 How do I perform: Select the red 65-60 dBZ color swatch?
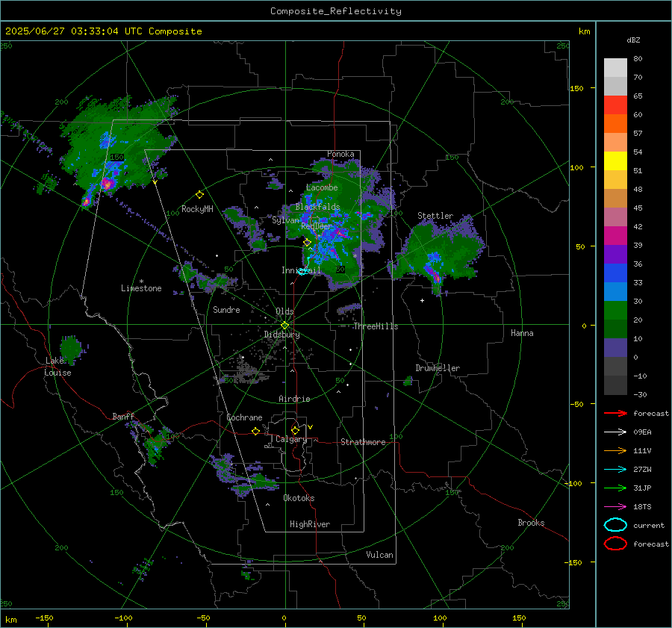click(615, 105)
